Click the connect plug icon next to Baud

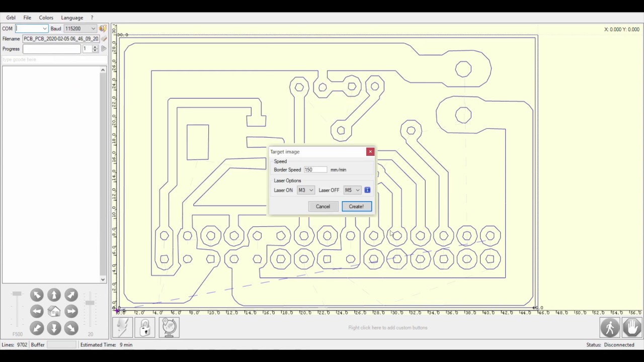click(103, 29)
